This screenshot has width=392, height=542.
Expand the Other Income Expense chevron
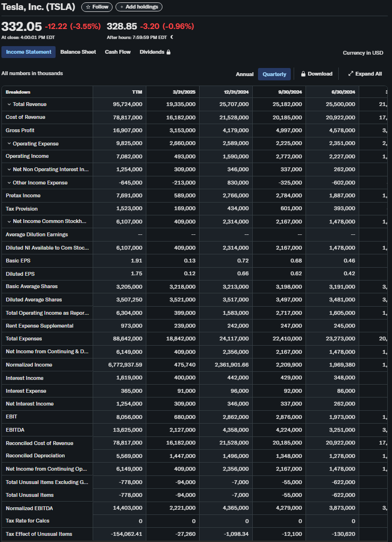coord(9,183)
